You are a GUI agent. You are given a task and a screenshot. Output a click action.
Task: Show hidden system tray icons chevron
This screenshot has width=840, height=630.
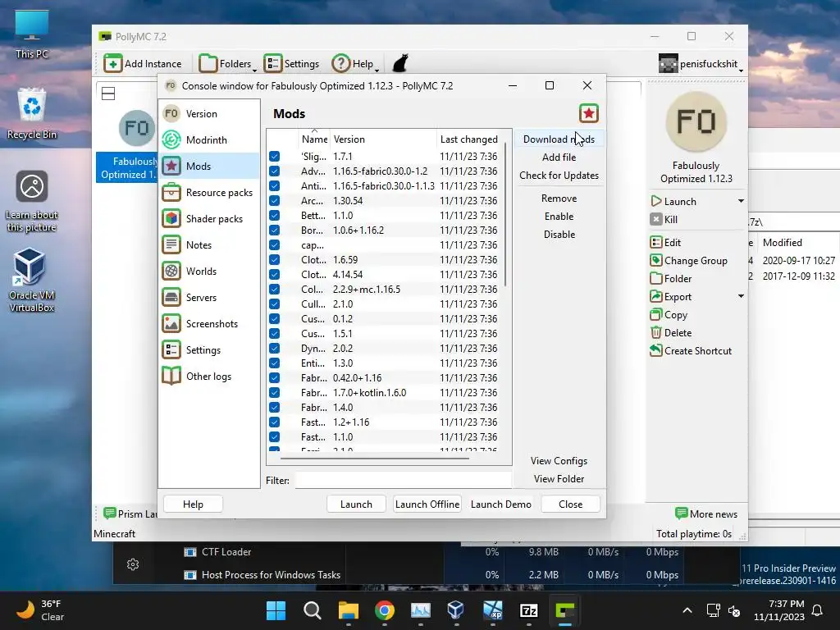687,610
